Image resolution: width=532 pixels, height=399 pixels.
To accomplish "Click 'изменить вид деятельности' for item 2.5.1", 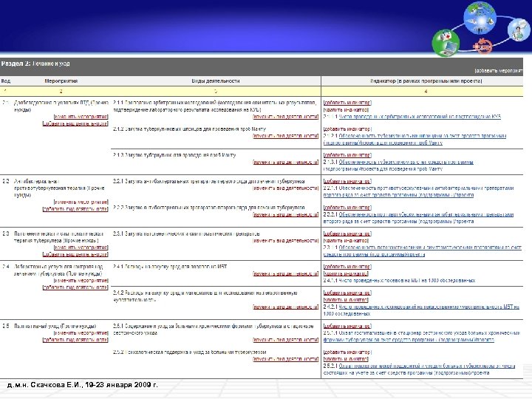I will pos(286,340).
